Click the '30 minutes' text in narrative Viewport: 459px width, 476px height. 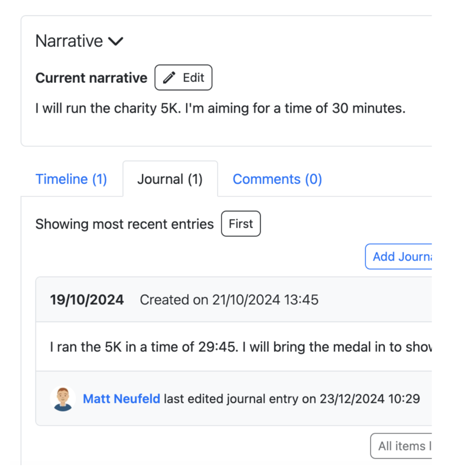(369, 108)
